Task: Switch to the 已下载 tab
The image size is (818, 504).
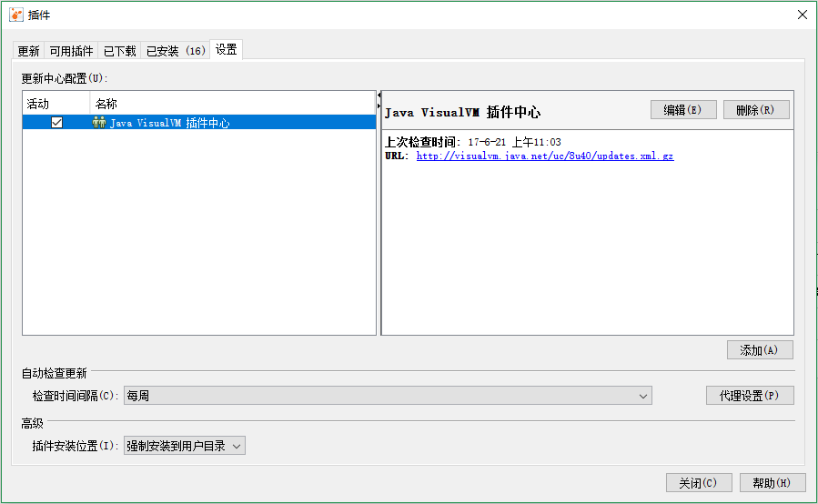Action: click(x=119, y=51)
